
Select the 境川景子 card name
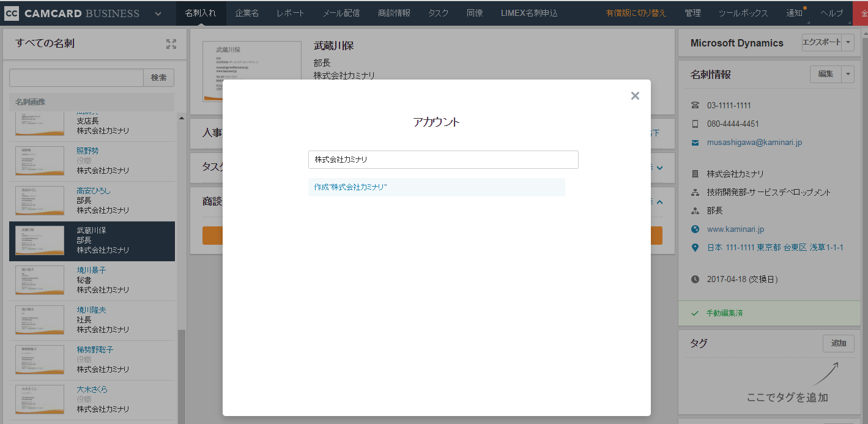(x=91, y=270)
